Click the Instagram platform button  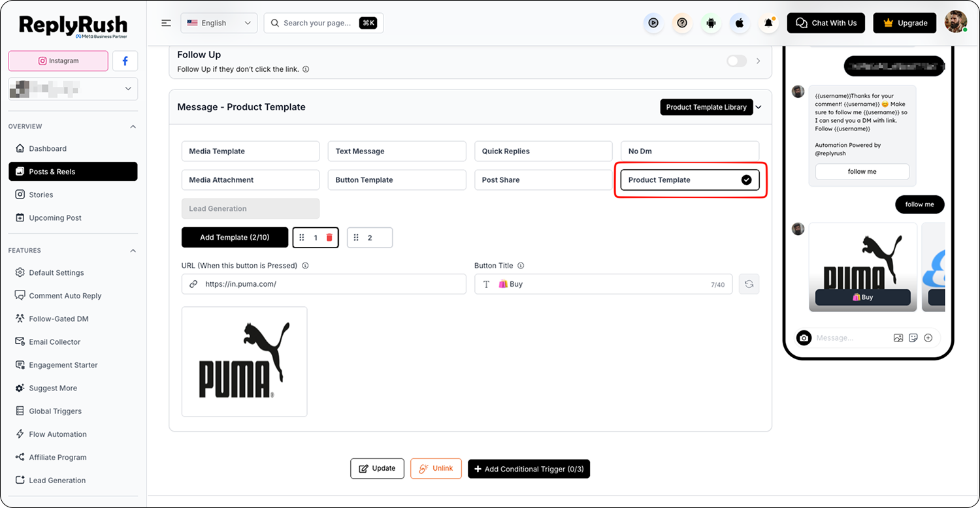point(58,61)
